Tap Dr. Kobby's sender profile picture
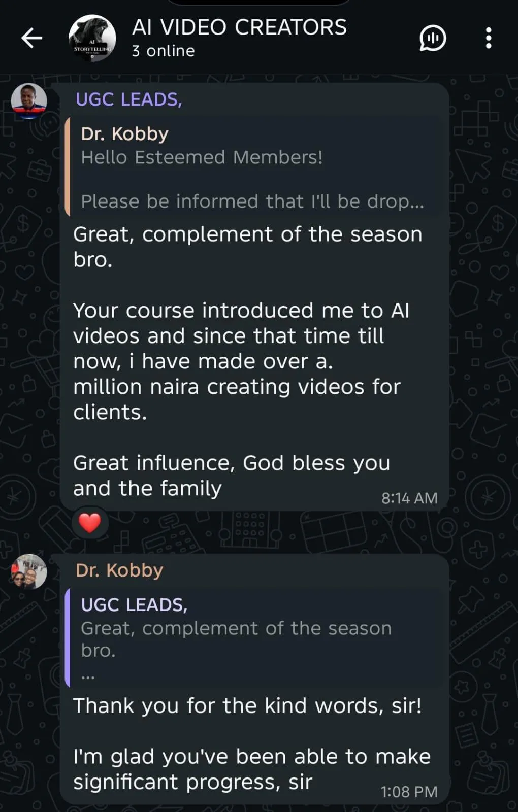518x812 pixels. click(29, 571)
